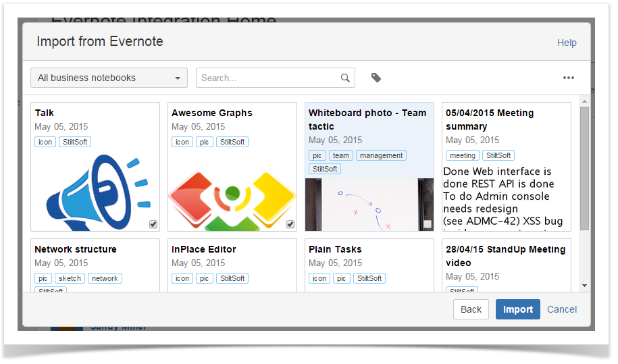Click the Import button

(x=517, y=309)
